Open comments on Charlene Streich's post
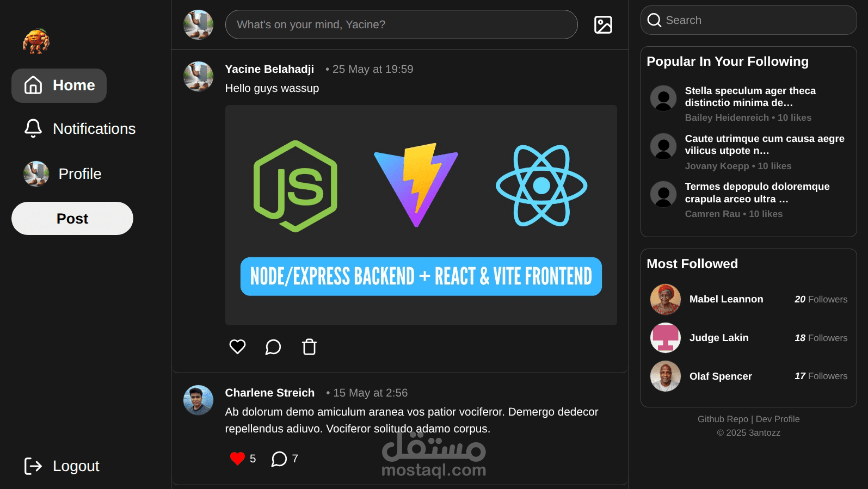 point(279,459)
